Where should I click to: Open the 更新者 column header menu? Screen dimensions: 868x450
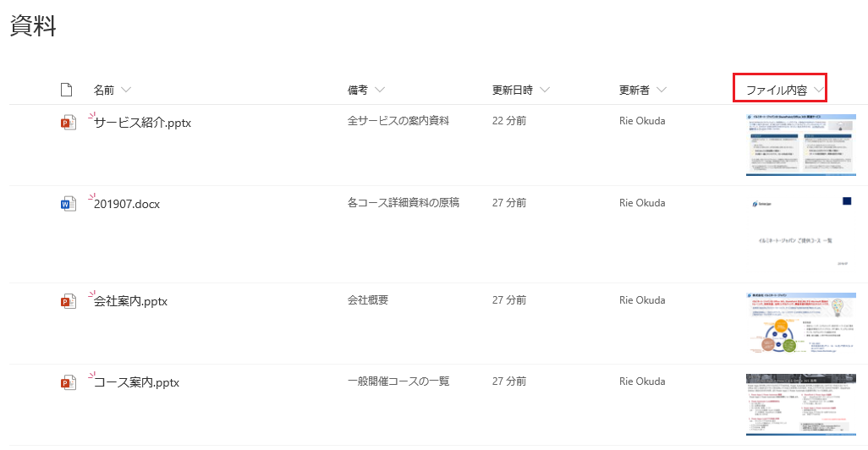click(662, 90)
